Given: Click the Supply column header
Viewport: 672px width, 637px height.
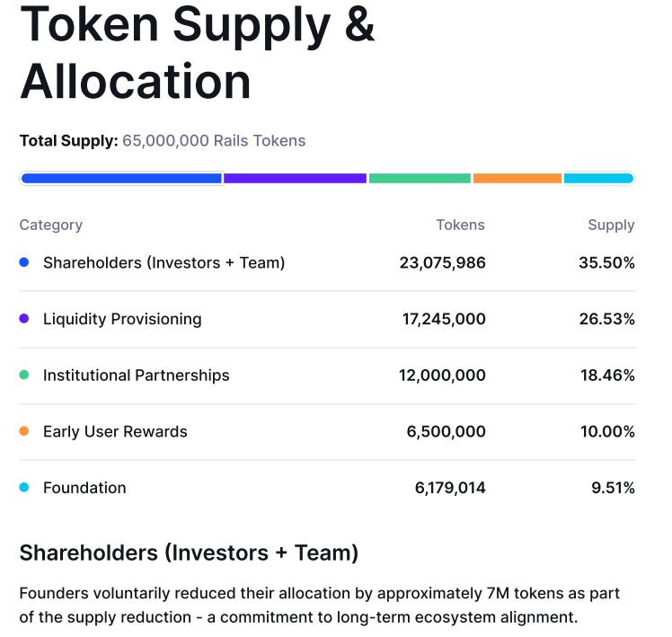Looking at the screenshot, I should 611,225.
